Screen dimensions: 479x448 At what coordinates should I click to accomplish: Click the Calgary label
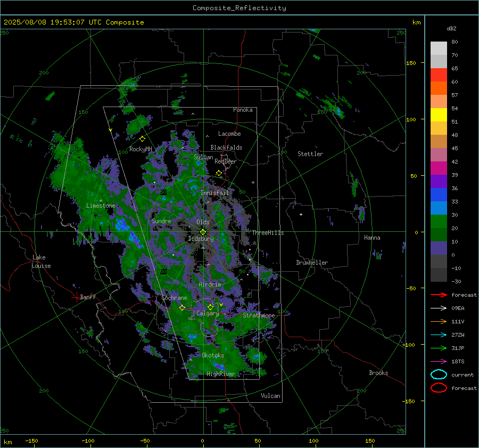coord(208,313)
